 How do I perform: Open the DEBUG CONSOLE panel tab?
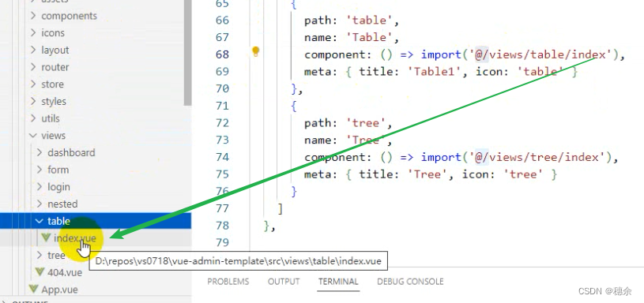pyautogui.click(x=410, y=282)
